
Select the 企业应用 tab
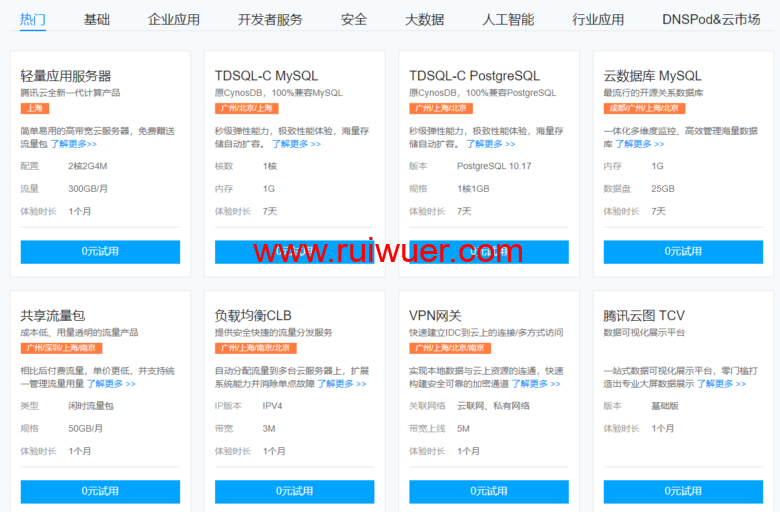coord(174,19)
